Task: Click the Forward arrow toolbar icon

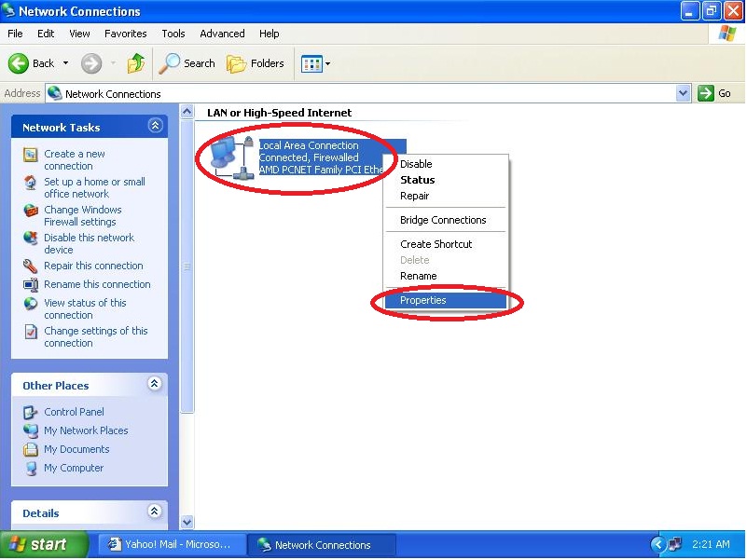Action: point(91,63)
